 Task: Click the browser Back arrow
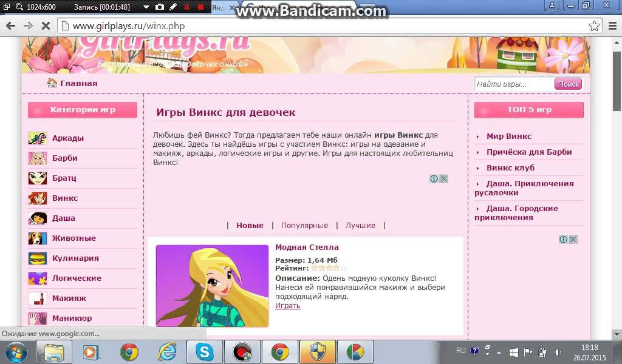(10, 26)
